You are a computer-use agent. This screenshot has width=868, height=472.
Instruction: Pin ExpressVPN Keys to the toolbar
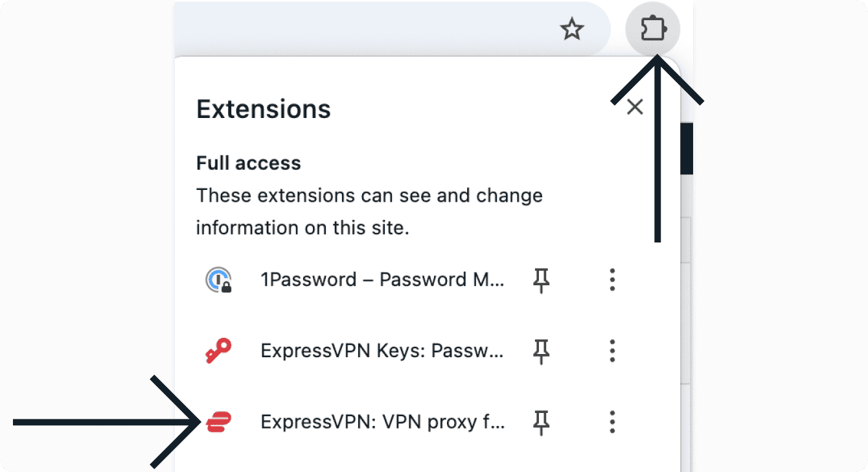(541, 351)
